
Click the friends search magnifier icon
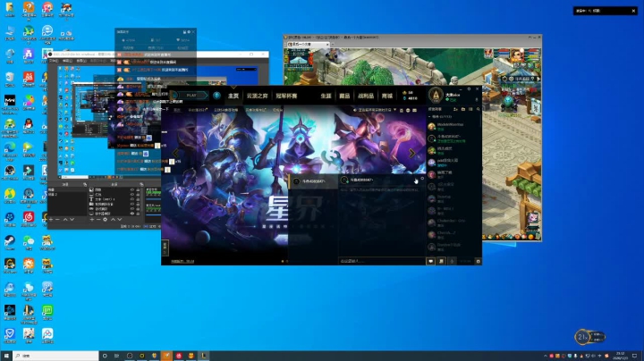click(478, 109)
